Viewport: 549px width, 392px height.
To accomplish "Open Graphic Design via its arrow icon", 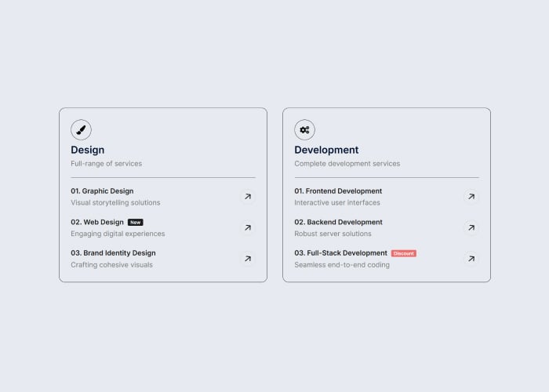I will tap(248, 197).
